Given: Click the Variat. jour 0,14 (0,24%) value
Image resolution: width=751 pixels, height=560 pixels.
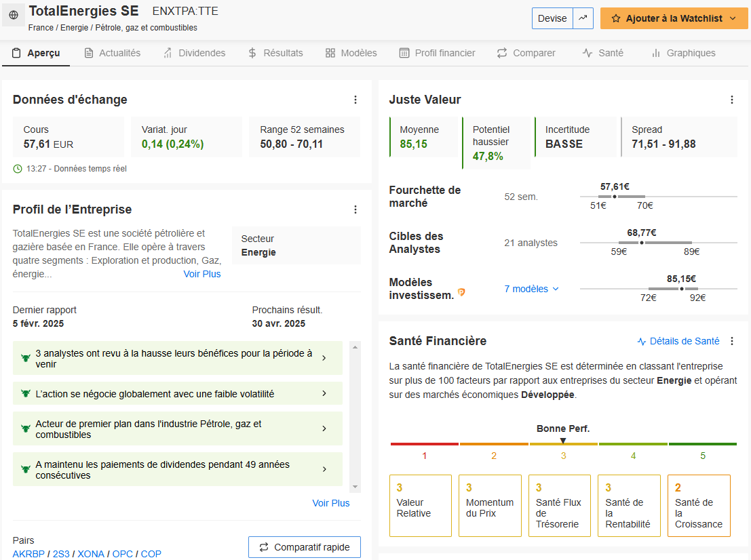Looking at the screenshot, I should (172, 144).
